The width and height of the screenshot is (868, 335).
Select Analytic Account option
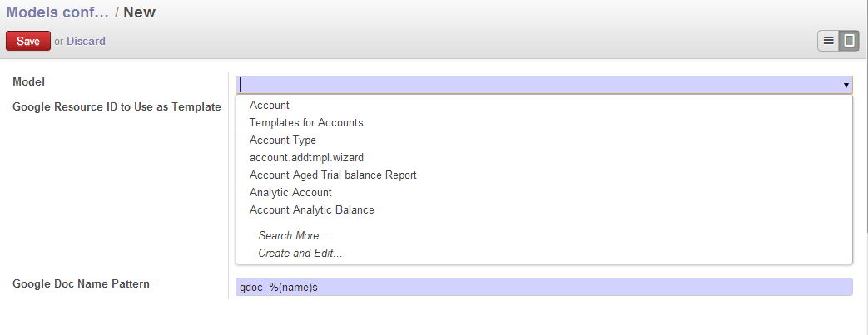pyautogui.click(x=290, y=193)
